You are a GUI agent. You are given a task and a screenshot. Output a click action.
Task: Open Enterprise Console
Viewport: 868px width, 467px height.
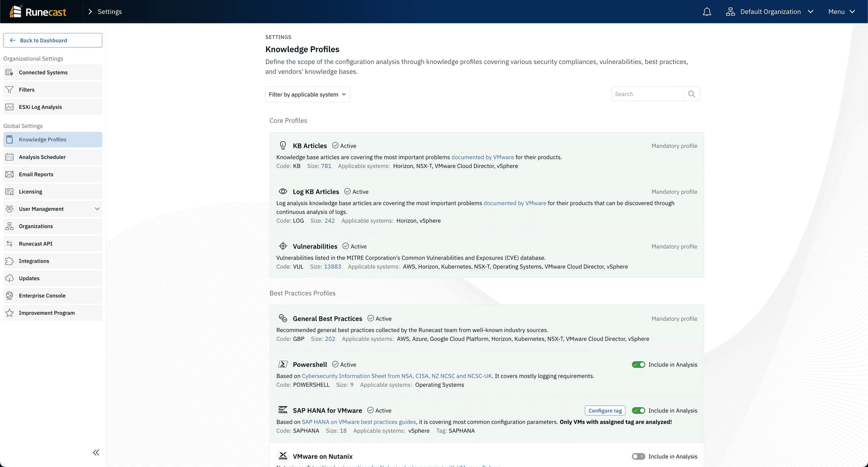(53, 296)
